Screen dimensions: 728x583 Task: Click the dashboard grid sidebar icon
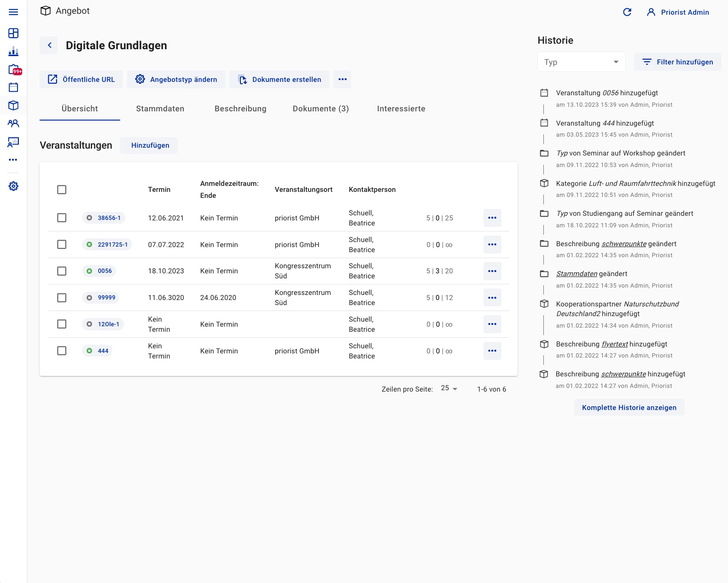pos(13,33)
